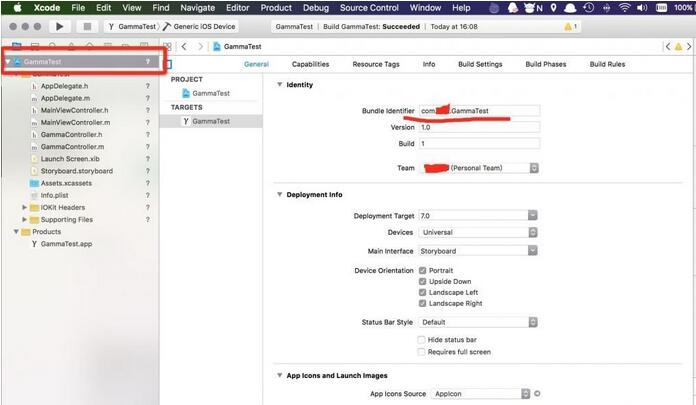Viewport: 696px width, 405px height.
Task: Toggle the targets list sidebar icon
Action: click(x=169, y=64)
